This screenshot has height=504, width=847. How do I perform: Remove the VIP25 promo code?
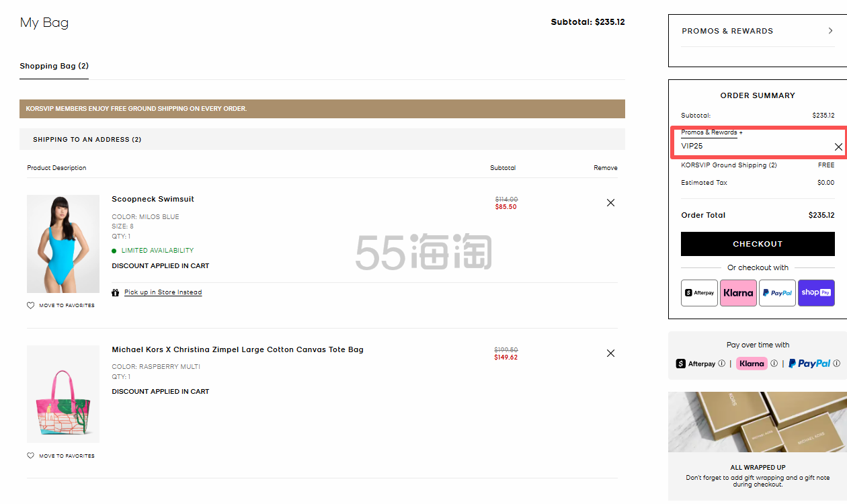click(838, 146)
